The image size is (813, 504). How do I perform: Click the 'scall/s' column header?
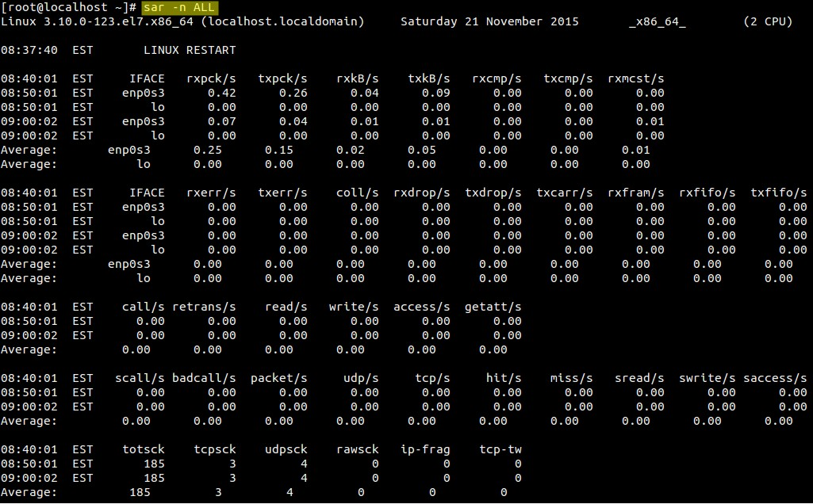pos(140,378)
